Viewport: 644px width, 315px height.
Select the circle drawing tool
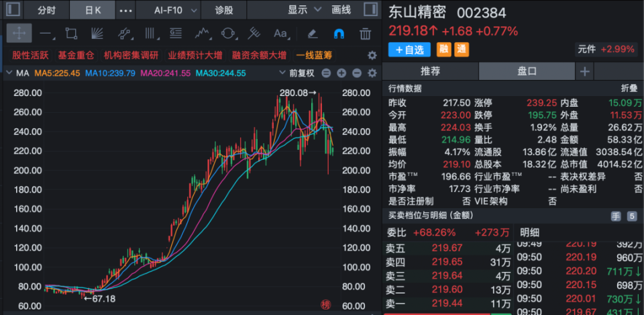tap(228, 34)
